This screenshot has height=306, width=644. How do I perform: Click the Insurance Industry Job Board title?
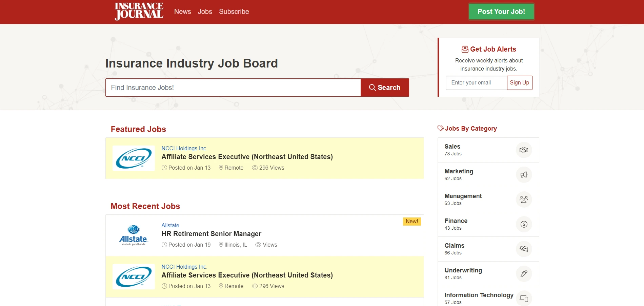192,63
